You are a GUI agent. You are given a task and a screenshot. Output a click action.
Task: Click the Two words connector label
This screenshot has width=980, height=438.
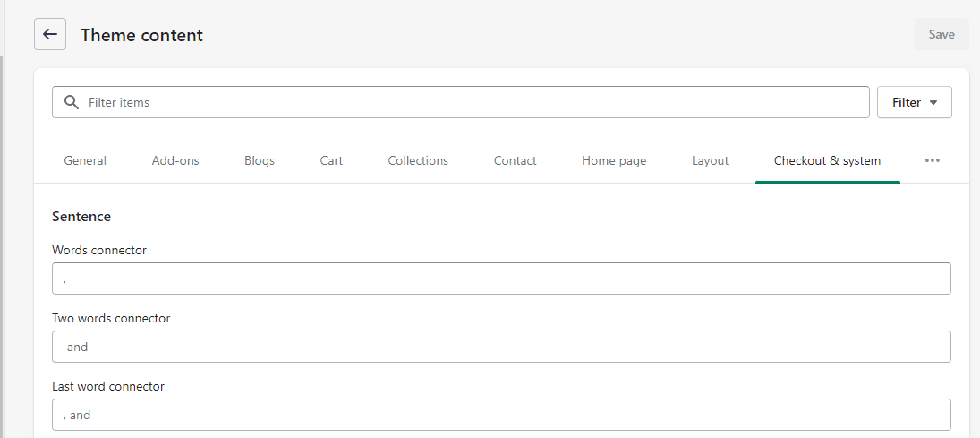[111, 319]
